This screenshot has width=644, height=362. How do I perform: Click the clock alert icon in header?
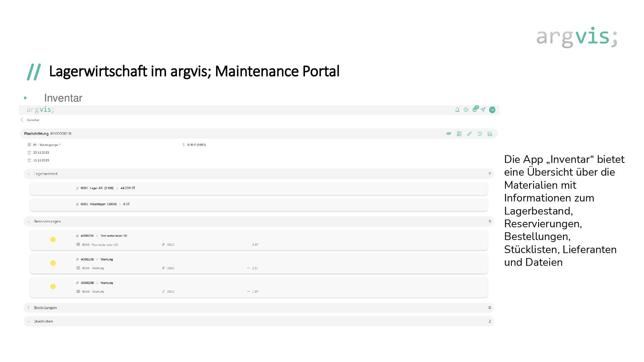pyautogui.click(x=466, y=110)
